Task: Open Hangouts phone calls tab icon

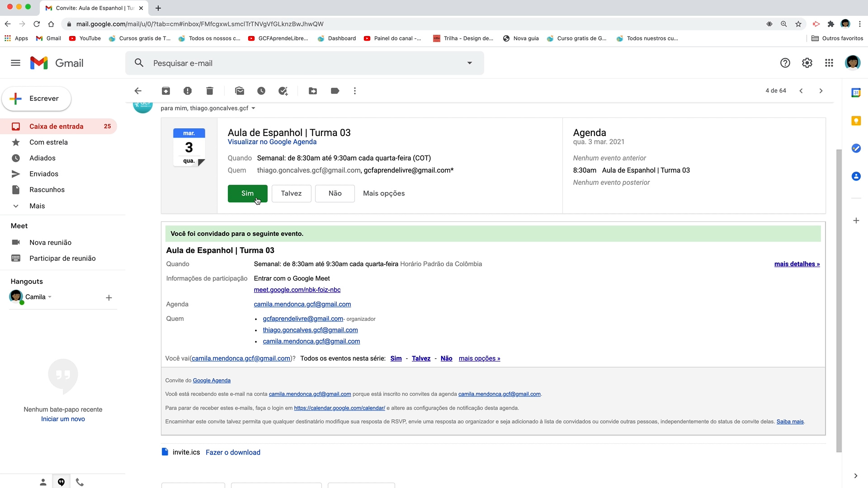Action: coord(80,482)
